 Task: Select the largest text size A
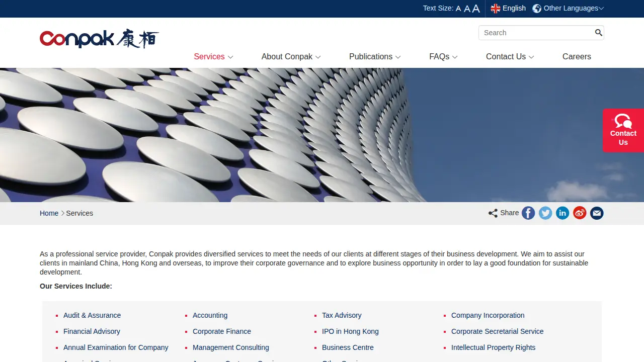(476, 8)
